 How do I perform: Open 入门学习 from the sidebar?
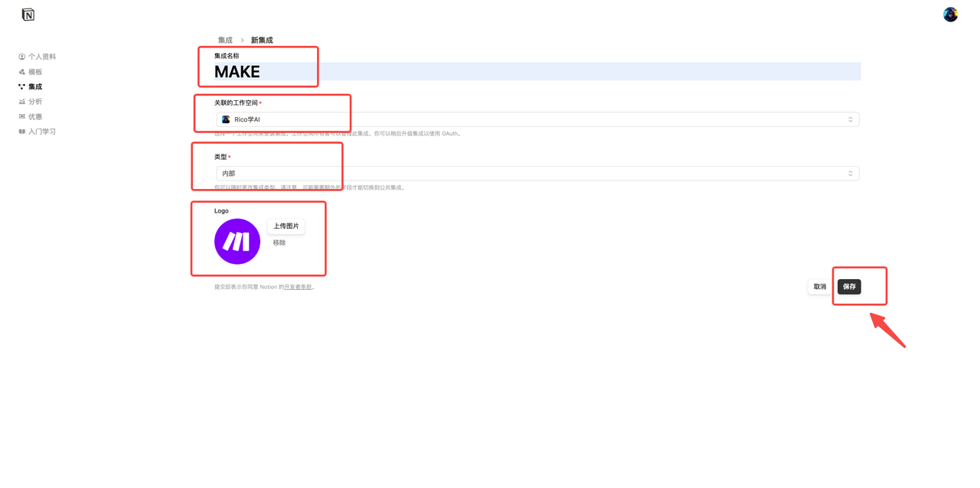click(x=41, y=132)
